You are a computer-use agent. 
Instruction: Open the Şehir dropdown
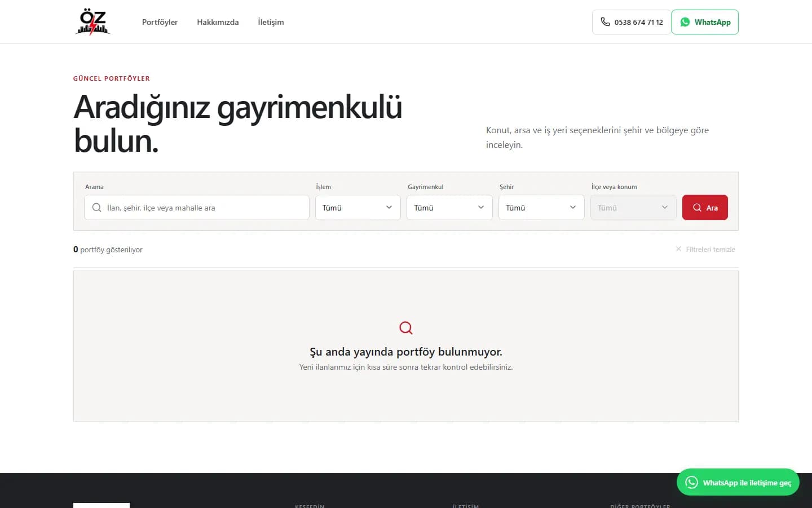click(541, 208)
